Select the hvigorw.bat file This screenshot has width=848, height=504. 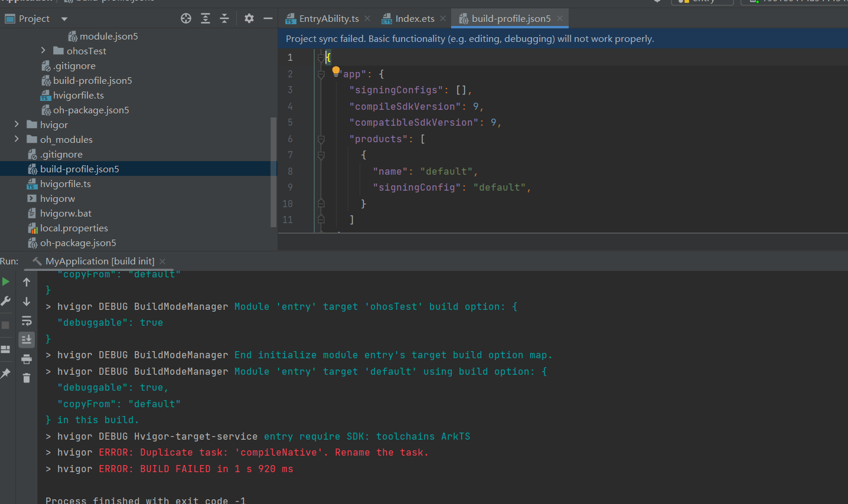point(66,213)
